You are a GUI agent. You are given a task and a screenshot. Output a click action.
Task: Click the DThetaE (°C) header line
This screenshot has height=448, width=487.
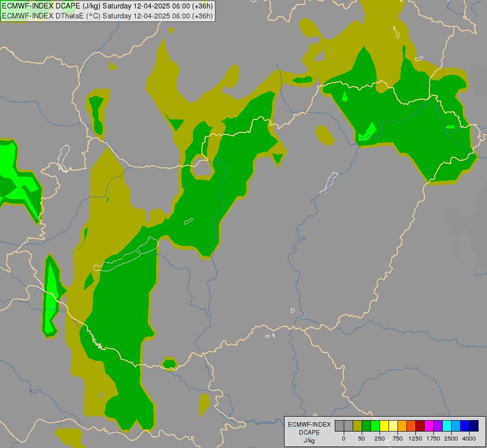(x=107, y=16)
